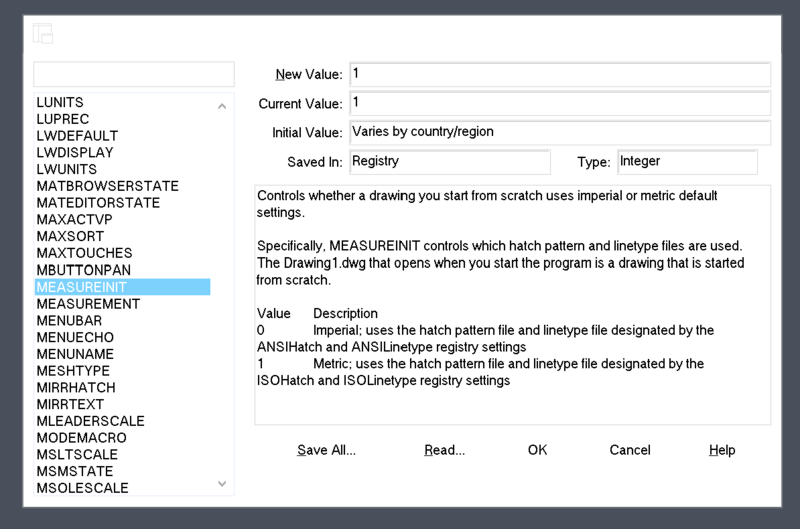Choose LWDISPLAY variable

tap(75, 153)
